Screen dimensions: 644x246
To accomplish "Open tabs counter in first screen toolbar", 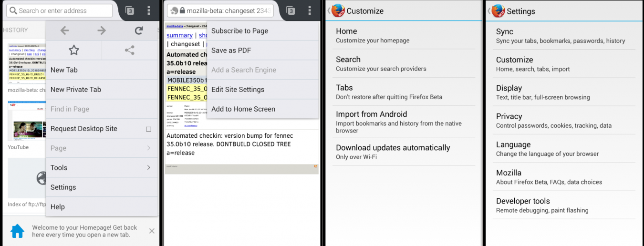I will pyautogui.click(x=129, y=10).
